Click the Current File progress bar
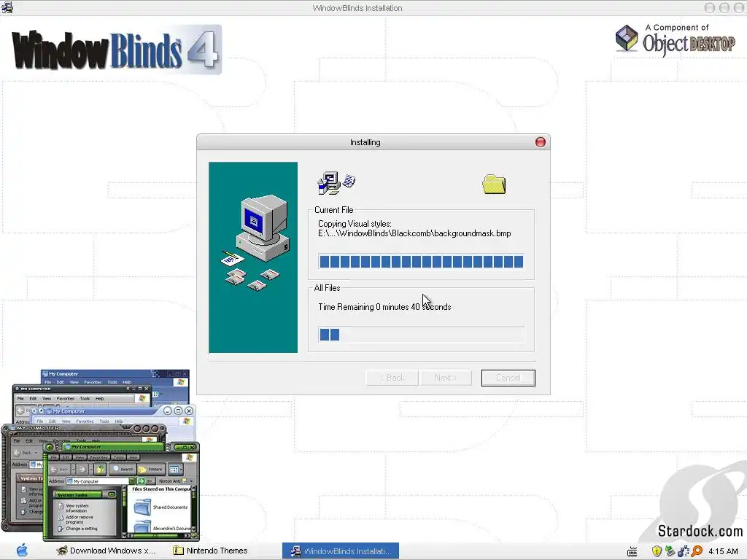 [x=421, y=262]
